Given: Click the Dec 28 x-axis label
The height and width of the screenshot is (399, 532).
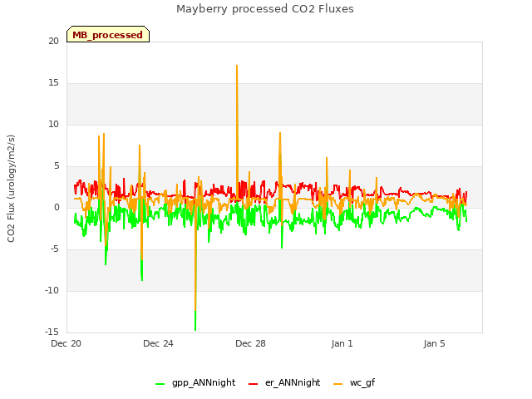Looking at the screenshot, I should pyautogui.click(x=250, y=343).
